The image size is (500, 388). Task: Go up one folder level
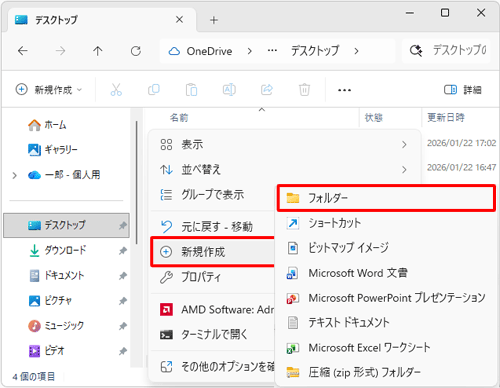[98, 51]
